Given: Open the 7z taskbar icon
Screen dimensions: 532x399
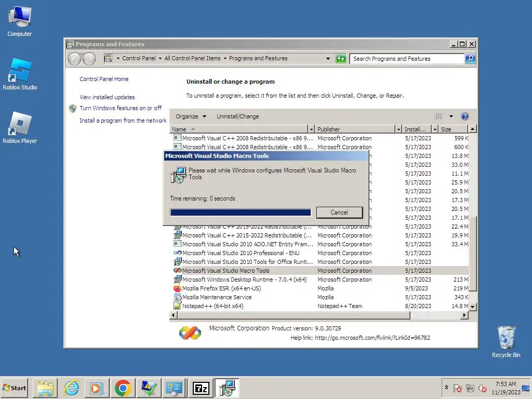Looking at the screenshot, I should pos(201,388).
